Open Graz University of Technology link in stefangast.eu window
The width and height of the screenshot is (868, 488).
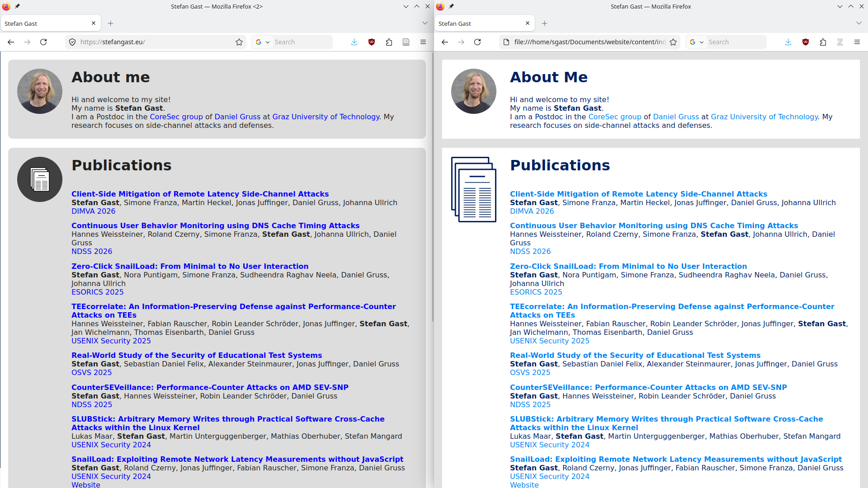click(326, 117)
